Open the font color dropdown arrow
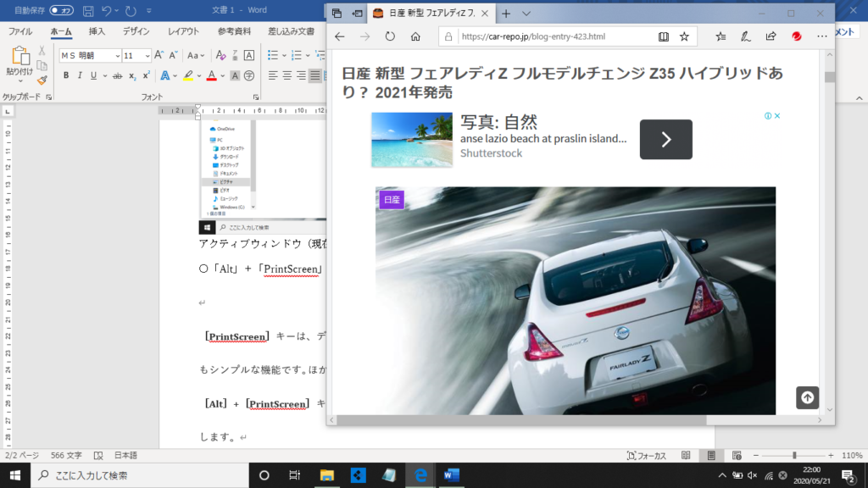The height and width of the screenshot is (488, 868). [x=223, y=75]
